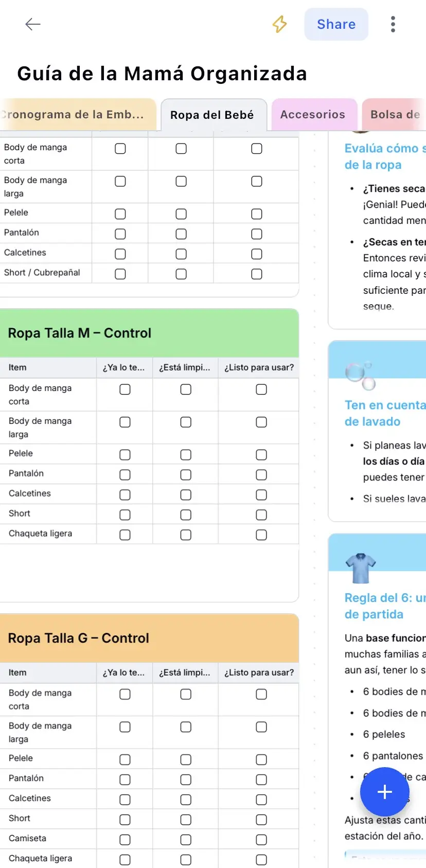
Task: Check Calcetines ¿Listo para usar? in Talla G
Action: pos(261,798)
